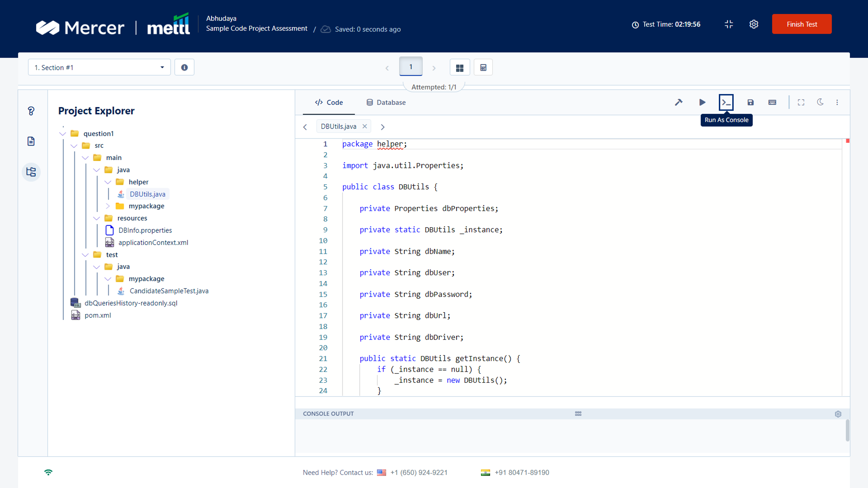Click the Build hammer icon
The height and width of the screenshot is (488, 868).
pos(679,102)
